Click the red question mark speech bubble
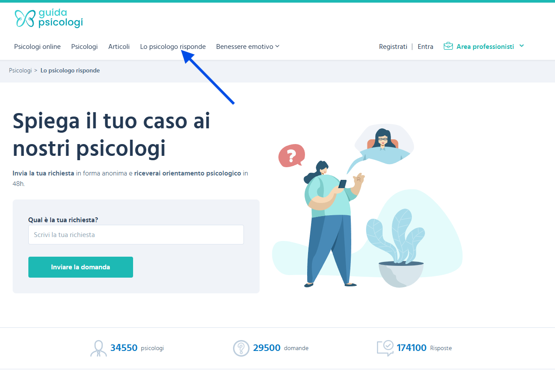Viewport: 555px width, 392px height. [291, 155]
